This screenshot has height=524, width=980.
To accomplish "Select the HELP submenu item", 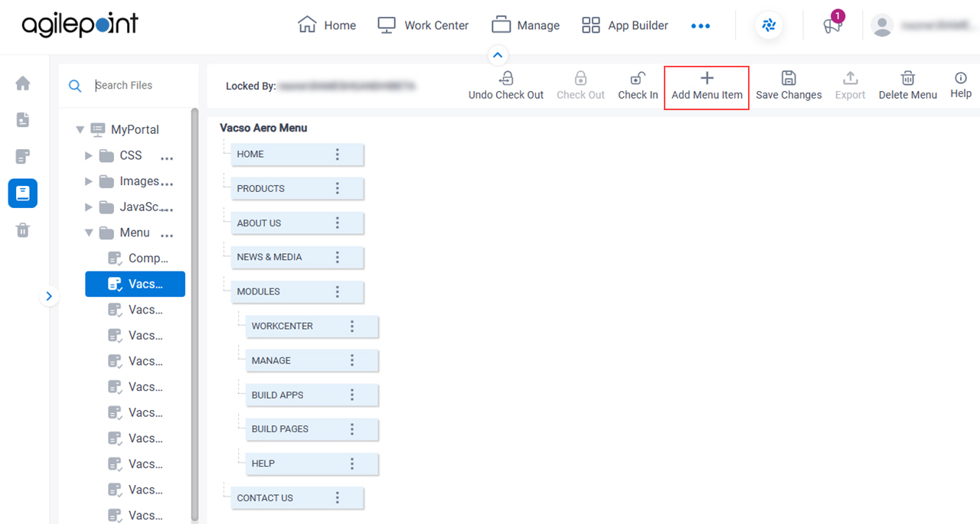I will point(312,463).
